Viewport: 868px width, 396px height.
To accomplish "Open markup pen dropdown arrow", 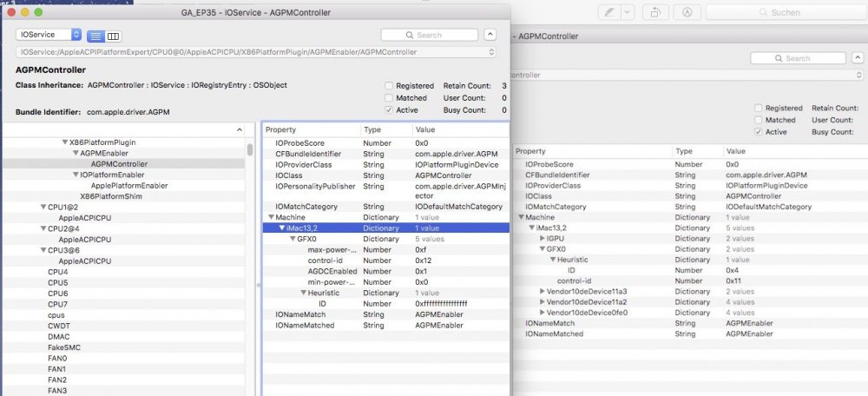I will pyautogui.click(x=628, y=12).
